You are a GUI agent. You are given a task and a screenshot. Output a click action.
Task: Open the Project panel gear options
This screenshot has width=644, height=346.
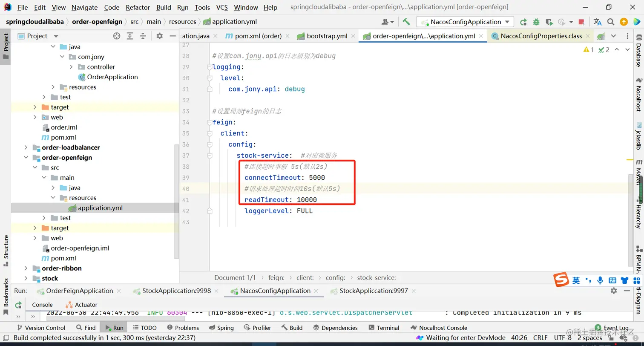pos(159,36)
